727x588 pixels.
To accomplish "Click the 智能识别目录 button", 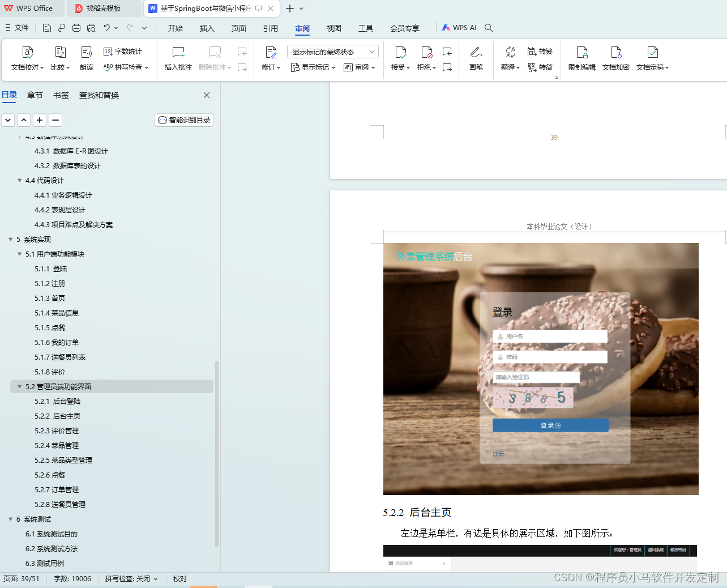I will [183, 120].
